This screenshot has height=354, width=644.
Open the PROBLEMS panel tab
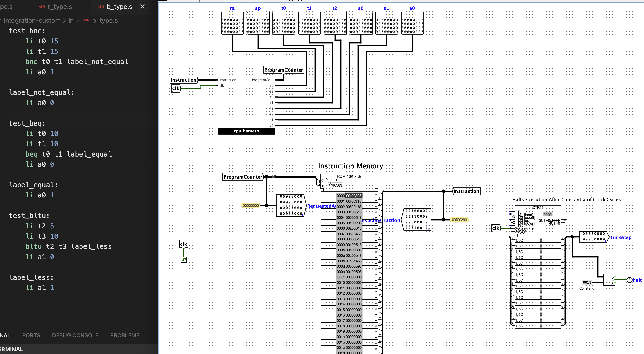[125, 335]
